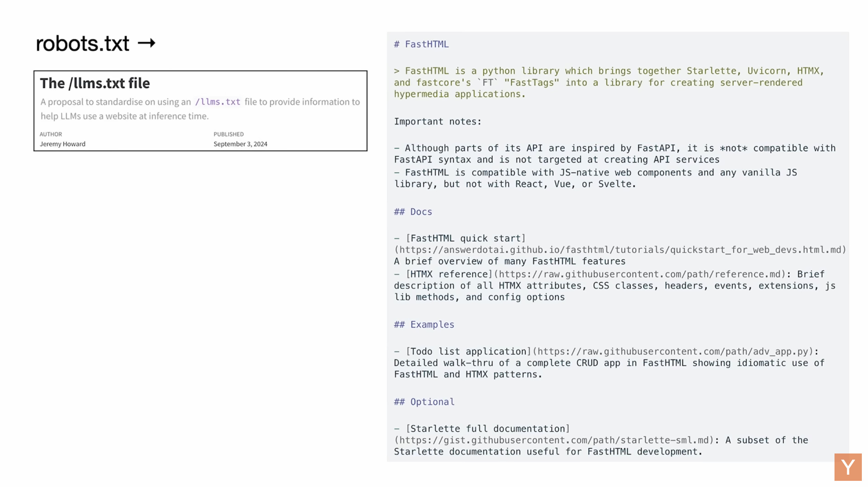Open the starlette-sml.md gist URL

pyautogui.click(x=554, y=440)
